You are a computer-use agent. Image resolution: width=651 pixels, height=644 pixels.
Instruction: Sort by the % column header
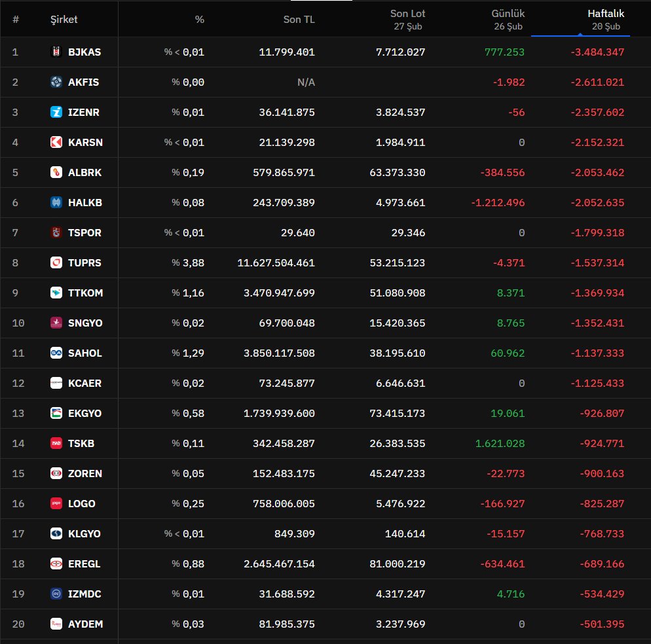(x=200, y=20)
